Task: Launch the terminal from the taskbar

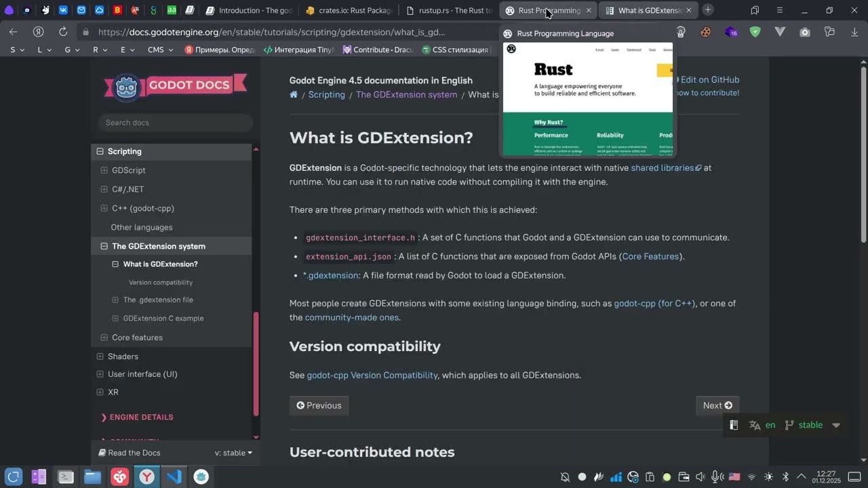Action: tap(66, 476)
